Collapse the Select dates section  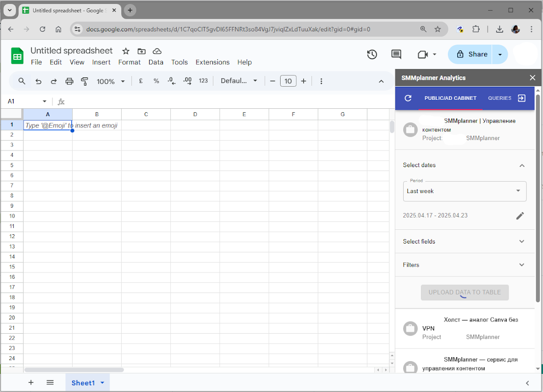click(x=522, y=166)
